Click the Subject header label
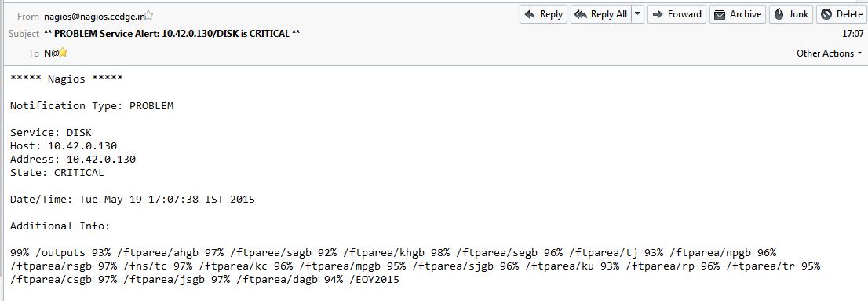This screenshot has height=301, width=868. click(x=24, y=34)
